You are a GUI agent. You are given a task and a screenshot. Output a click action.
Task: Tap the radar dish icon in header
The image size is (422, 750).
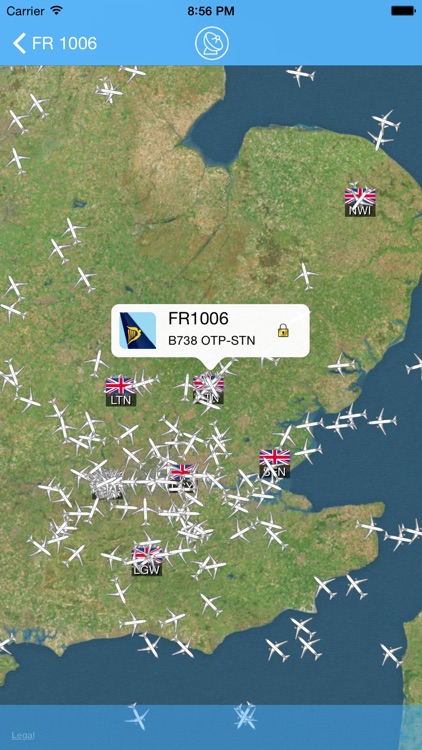point(211,43)
